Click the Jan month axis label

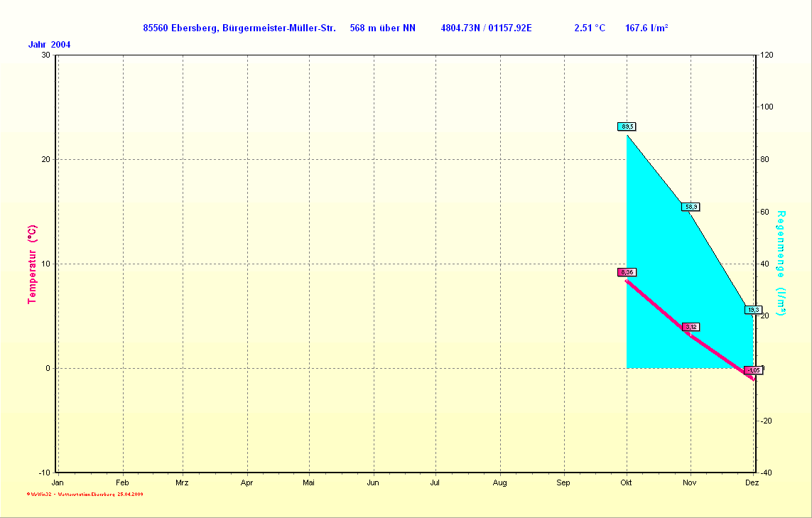58,483
